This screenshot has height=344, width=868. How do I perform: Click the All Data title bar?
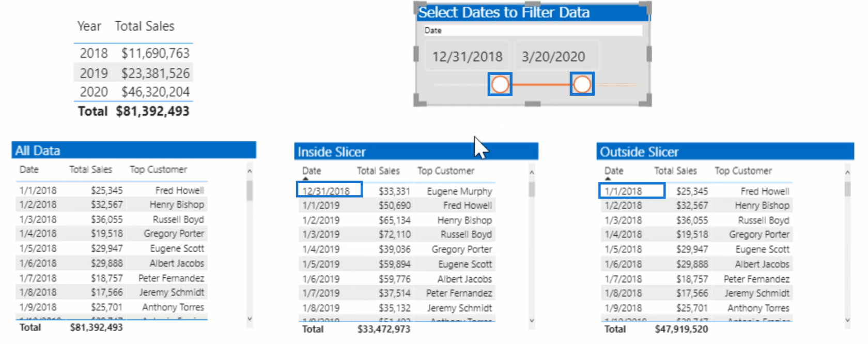pyautogui.click(x=134, y=150)
